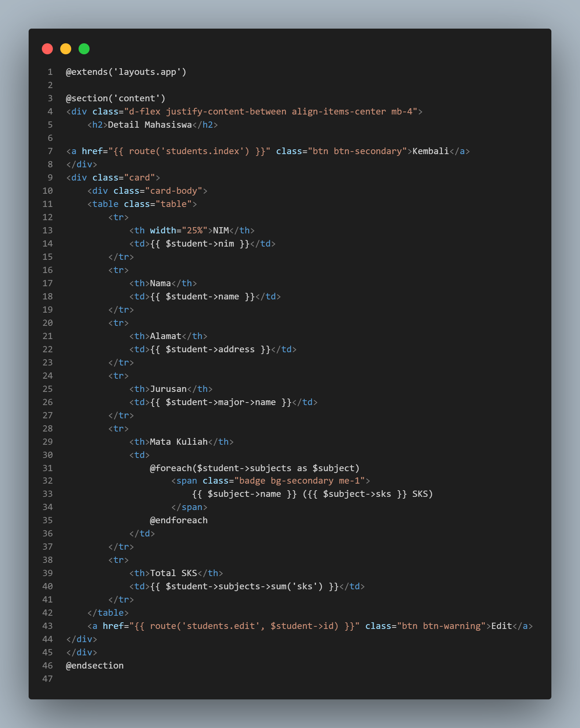This screenshot has width=580, height=728.
Task: Click line number 1
Action: tap(50, 72)
